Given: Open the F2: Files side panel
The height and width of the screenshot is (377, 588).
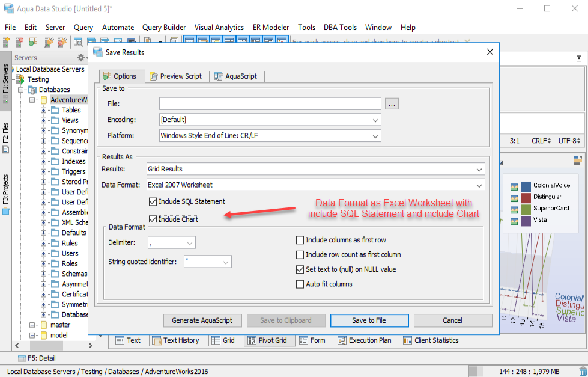Looking at the screenshot, I should point(5,138).
